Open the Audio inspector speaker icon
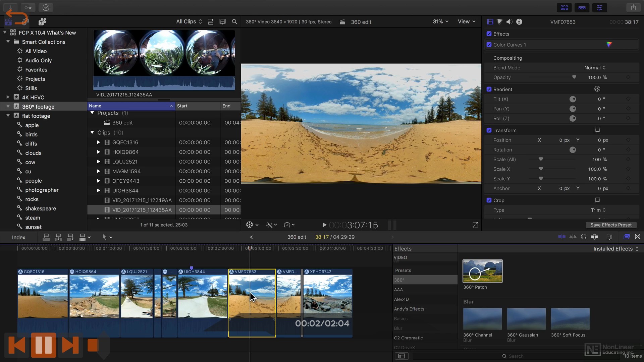The height and width of the screenshot is (362, 644). (509, 22)
